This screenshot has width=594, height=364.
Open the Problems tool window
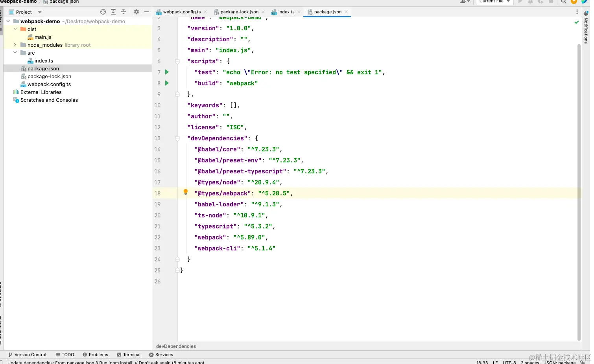click(95, 355)
